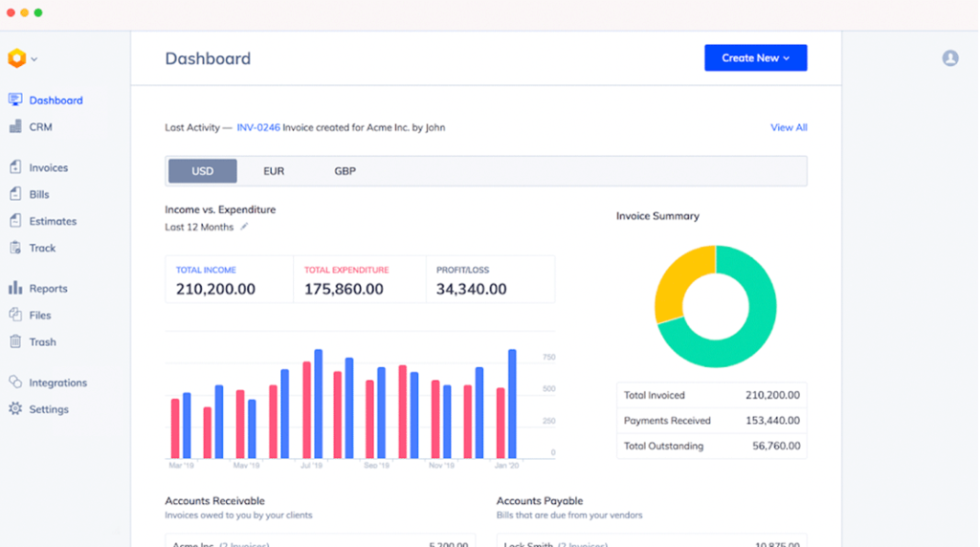Open the Invoices section
The height and width of the screenshot is (547, 980).
point(48,168)
